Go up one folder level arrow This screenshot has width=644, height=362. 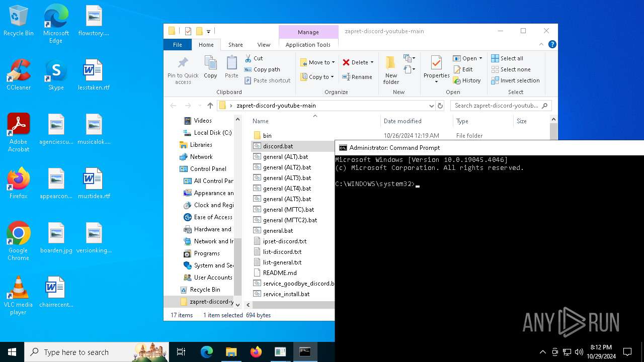pos(210,106)
